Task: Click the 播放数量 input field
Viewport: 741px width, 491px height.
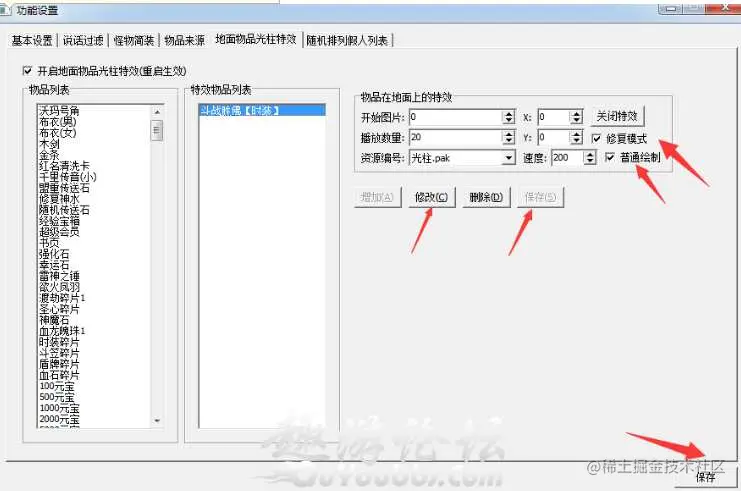Action: [x=456, y=138]
